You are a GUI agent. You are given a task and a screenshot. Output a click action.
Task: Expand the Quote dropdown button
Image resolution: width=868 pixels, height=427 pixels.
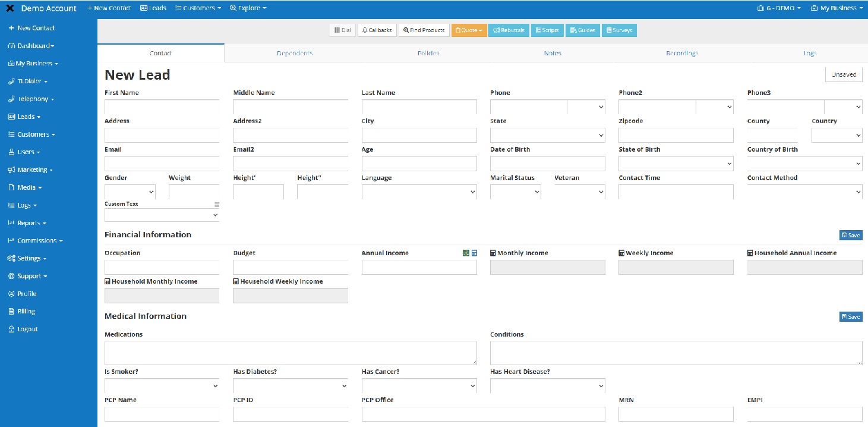(x=469, y=30)
